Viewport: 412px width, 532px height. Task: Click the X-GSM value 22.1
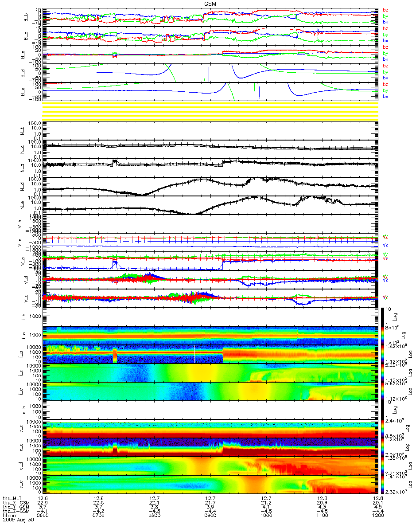pyautogui.click(x=154, y=503)
